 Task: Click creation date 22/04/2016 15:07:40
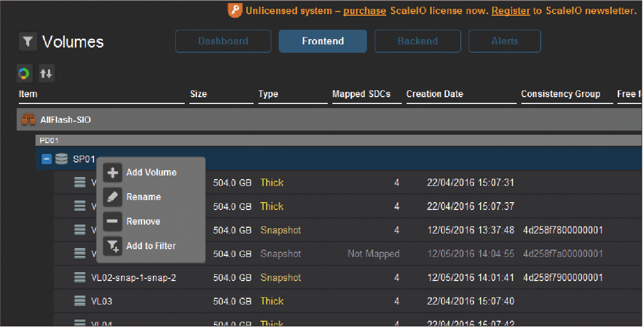471,301
